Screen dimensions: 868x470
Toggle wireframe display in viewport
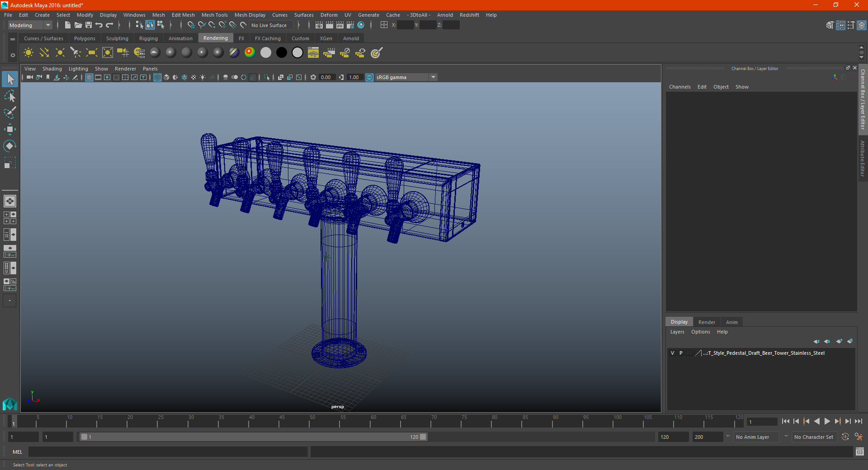[157, 77]
